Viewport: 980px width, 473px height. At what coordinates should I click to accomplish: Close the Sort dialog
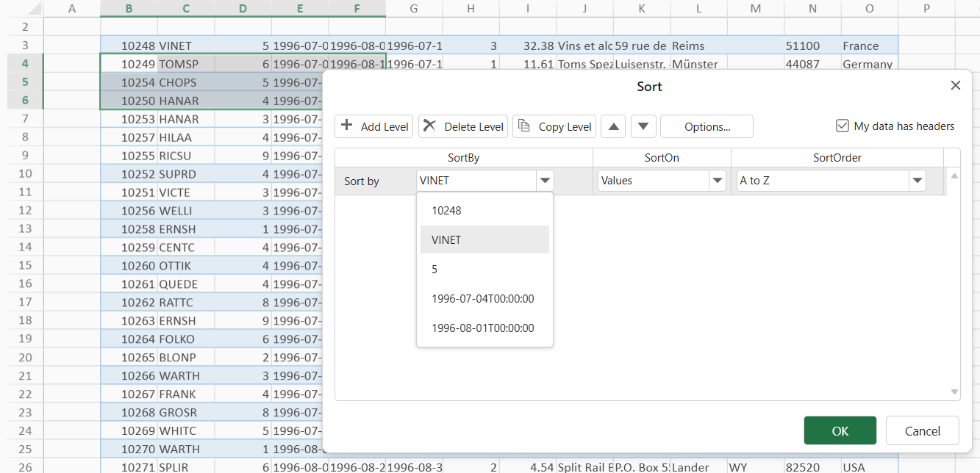click(955, 85)
